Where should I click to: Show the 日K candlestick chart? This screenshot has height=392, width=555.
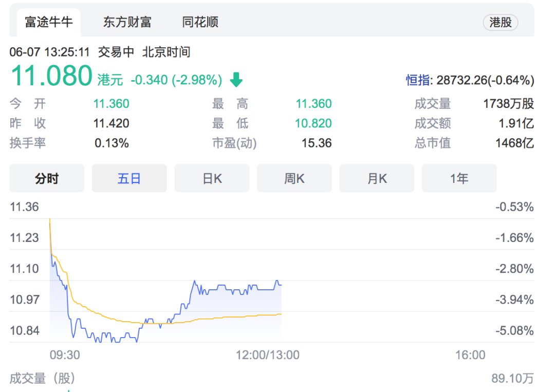pyautogui.click(x=212, y=178)
